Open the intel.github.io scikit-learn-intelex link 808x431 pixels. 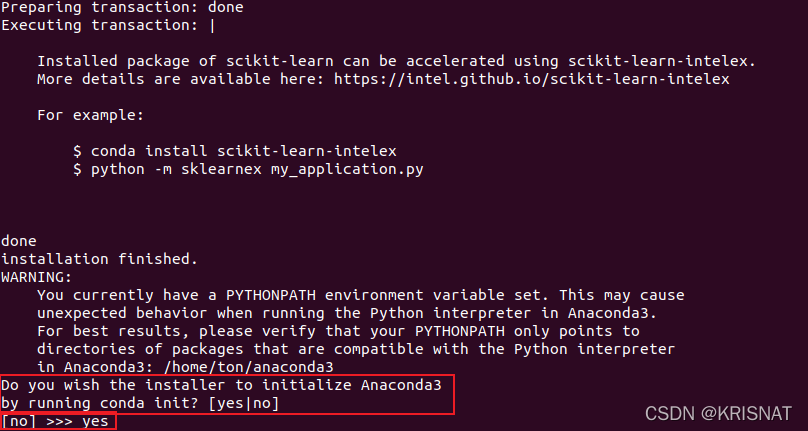(x=531, y=78)
